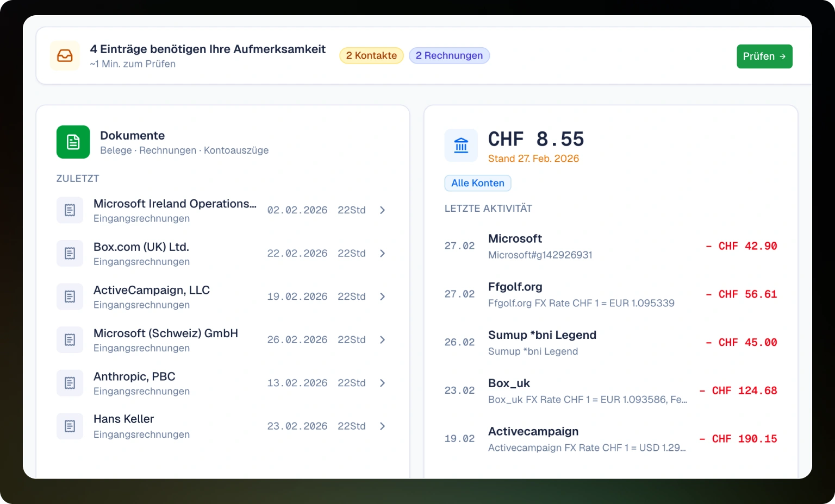Screen dimensions: 835x504
Task: Click the 23.02 date on the Box_uk transaction
Action: click(x=459, y=390)
